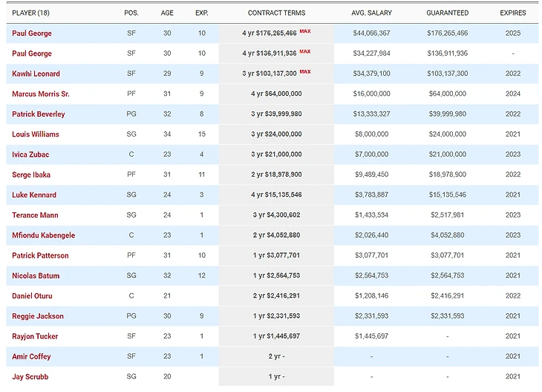This screenshot has height=392, width=542.
Task: Open Nicolas Batum player link
Action: [36, 276]
